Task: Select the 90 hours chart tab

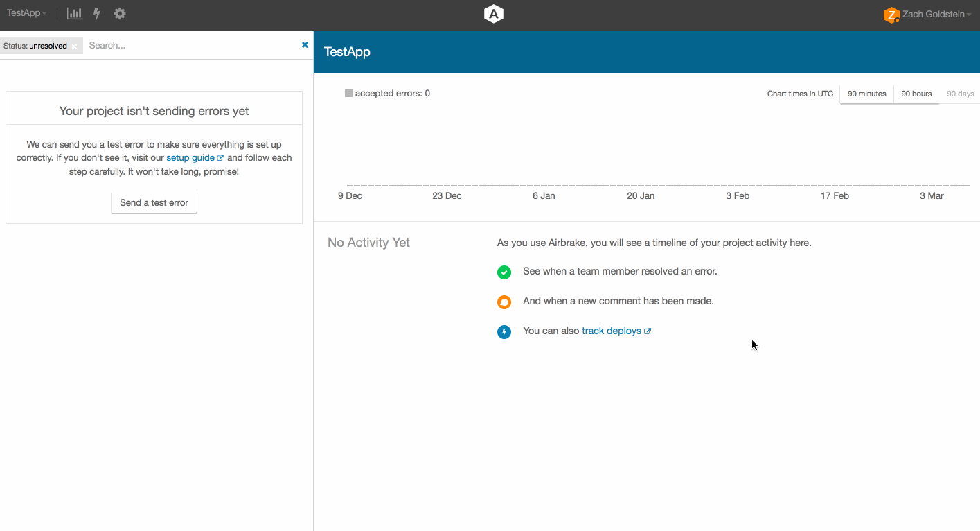Action: 916,94
